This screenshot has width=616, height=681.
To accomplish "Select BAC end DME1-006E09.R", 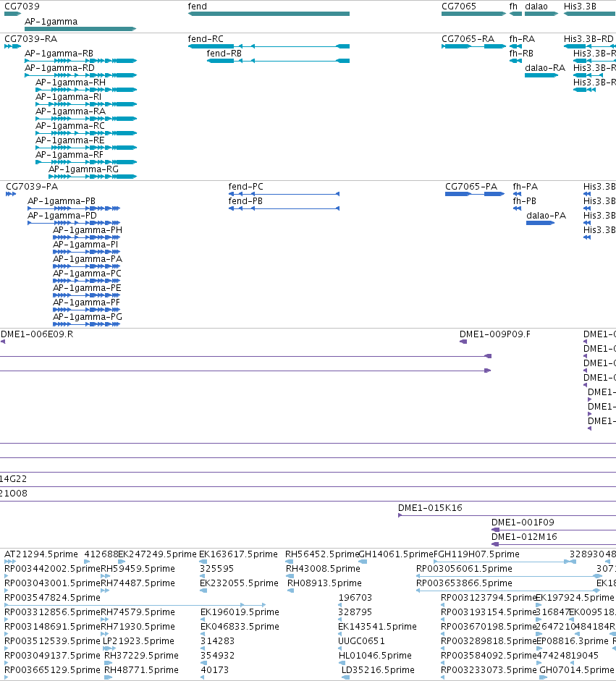I will (x=3, y=342).
